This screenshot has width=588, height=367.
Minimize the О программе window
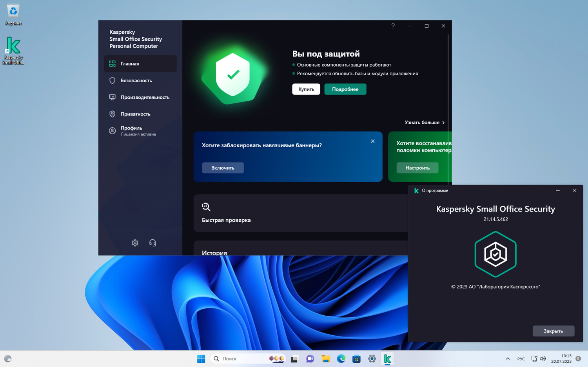558,191
